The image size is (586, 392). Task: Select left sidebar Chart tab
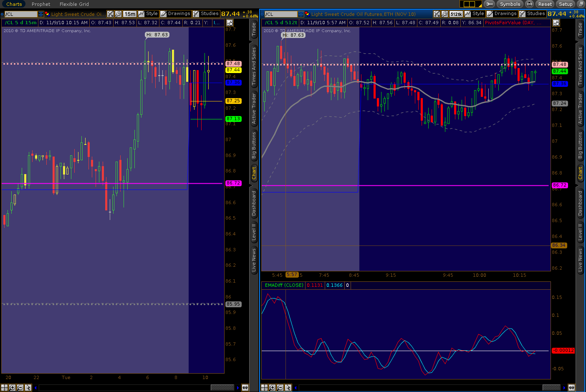point(254,173)
